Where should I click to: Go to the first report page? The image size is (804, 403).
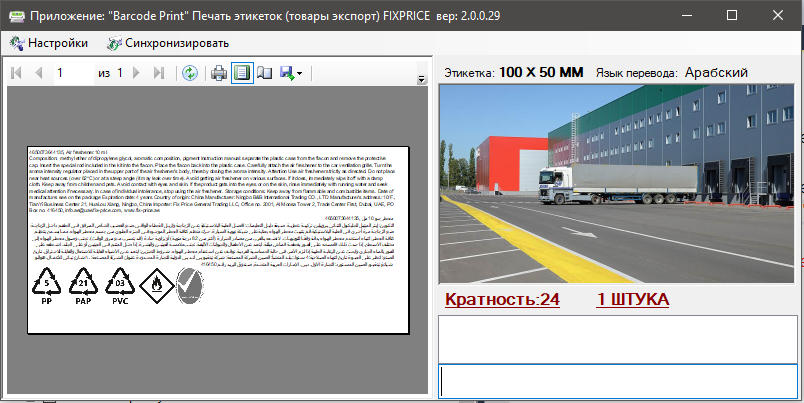[16, 73]
